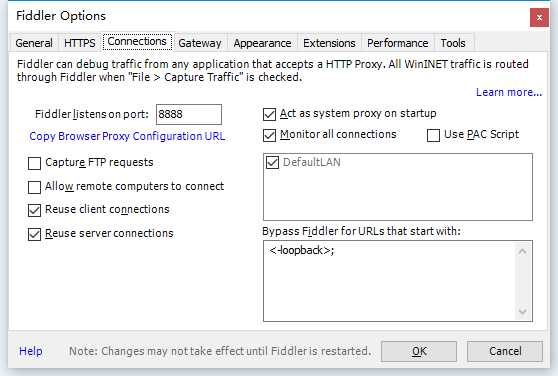Open the HTTPS tab

click(x=80, y=43)
